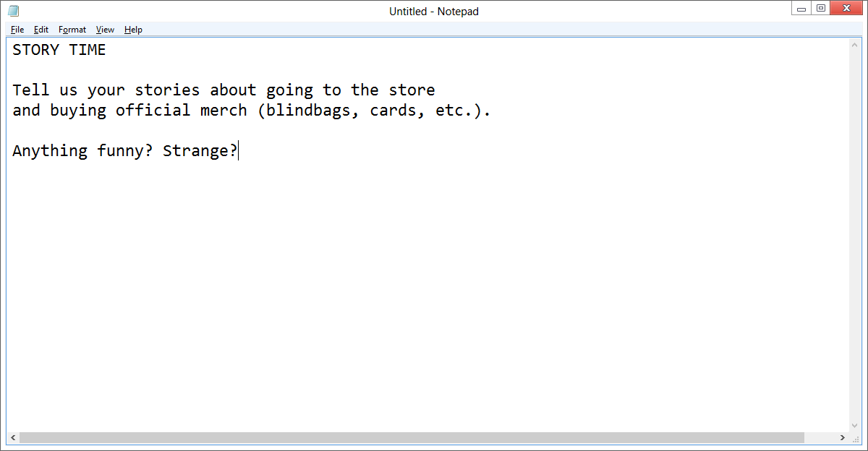This screenshot has height=451, width=868.
Task: Show the Help menu
Action: pos(133,30)
